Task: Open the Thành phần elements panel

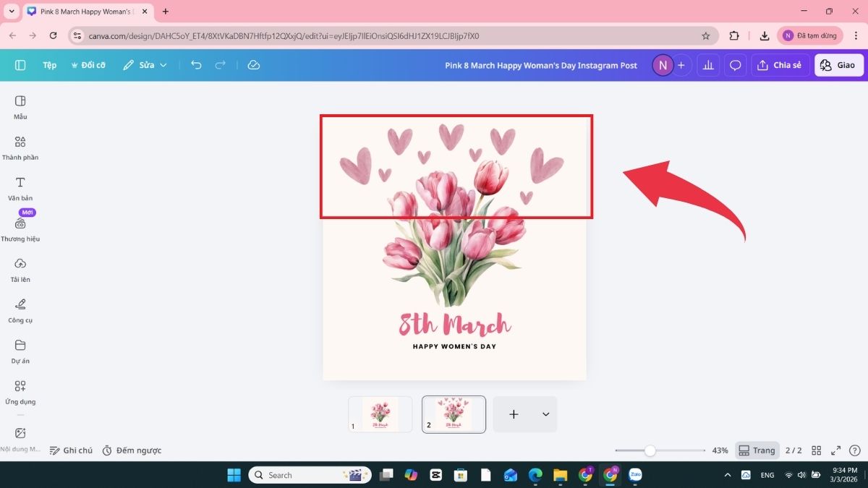Action: [20, 147]
